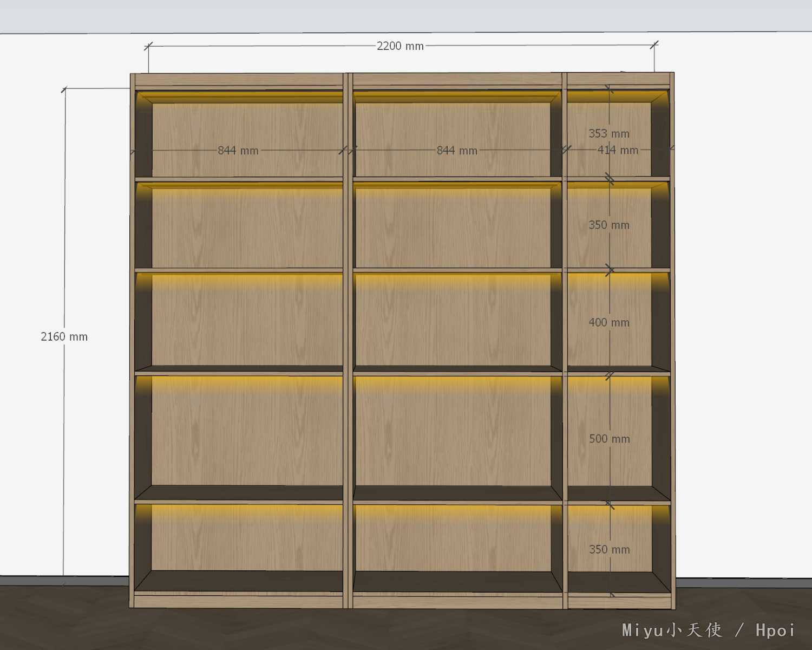Click the left column's 844 mm dimension text
Viewport: 812px width, 650px height.
click(238, 151)
